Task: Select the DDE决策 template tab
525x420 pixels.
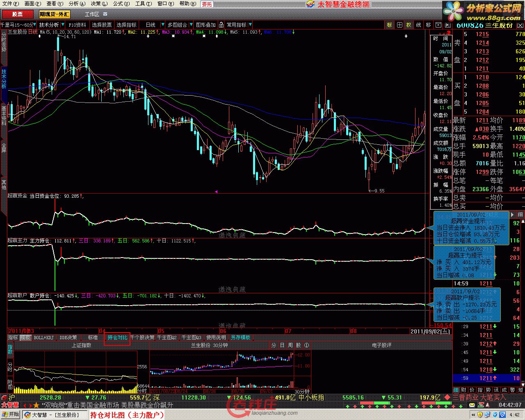Action: pyautogui.click(x=68, y=338)
